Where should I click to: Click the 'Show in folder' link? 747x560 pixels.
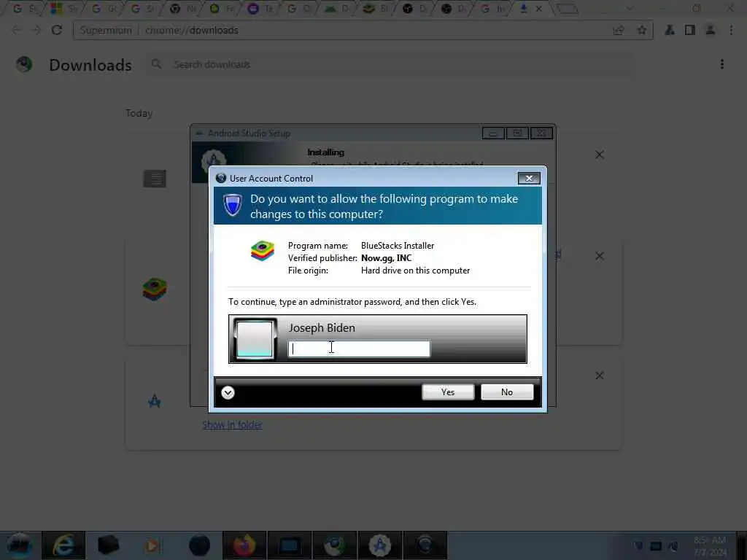[x=232, y=425]
